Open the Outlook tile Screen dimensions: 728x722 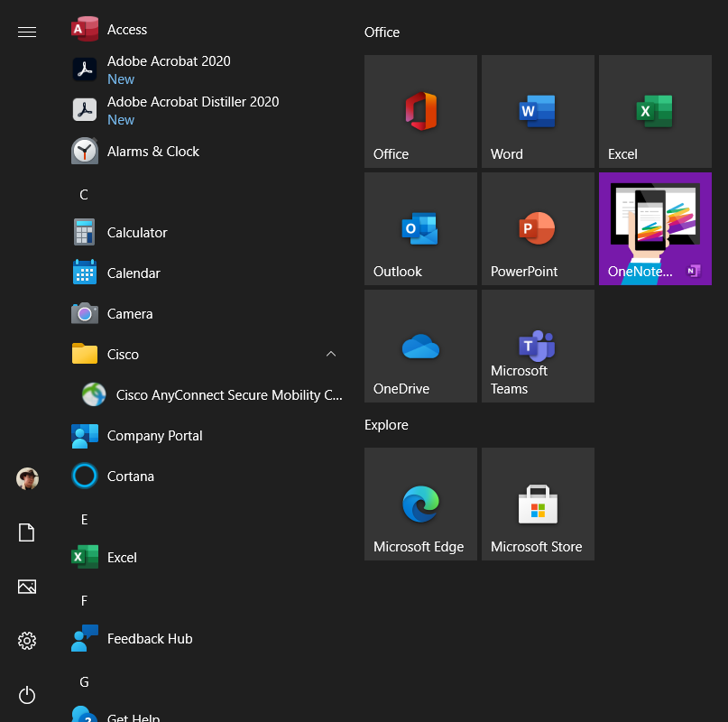click(x=420, y=228)
